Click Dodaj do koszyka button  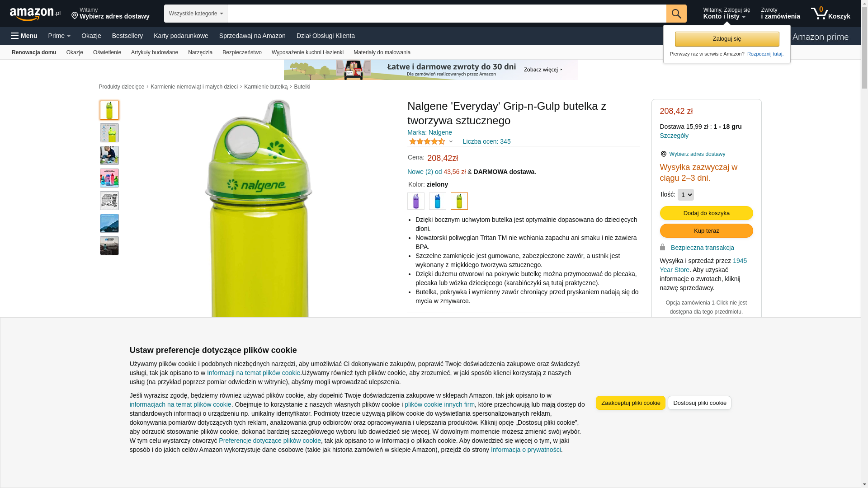point(706,213)
